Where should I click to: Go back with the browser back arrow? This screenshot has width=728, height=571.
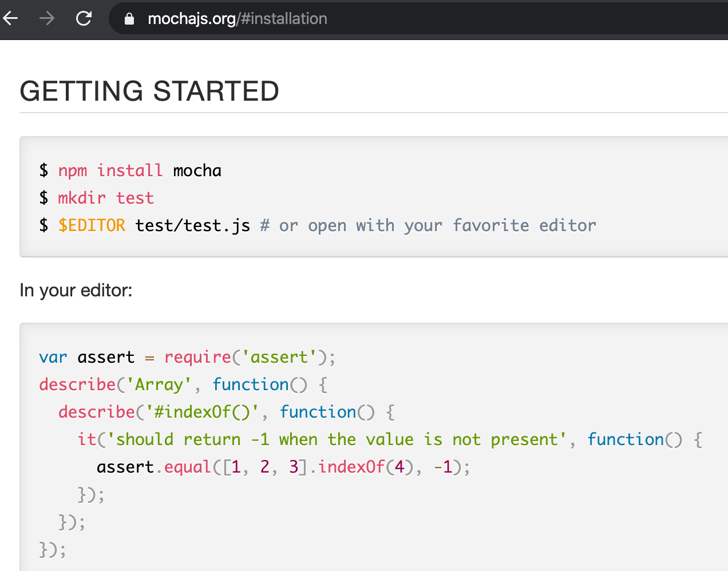pyautogui.click(x=10, y=19)
